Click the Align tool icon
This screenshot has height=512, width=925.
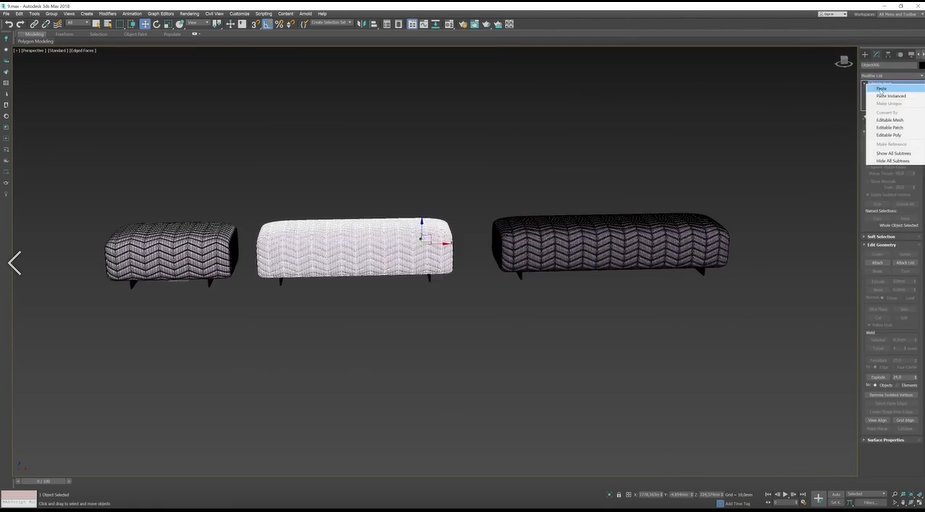(x=373, y=24)
